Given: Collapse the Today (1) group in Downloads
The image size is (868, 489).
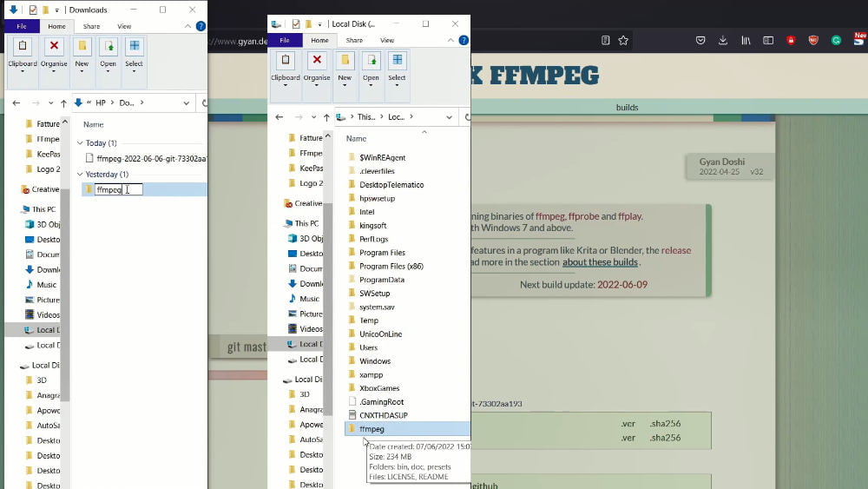Looking at the screenshot, I should (x=80, y=143).
